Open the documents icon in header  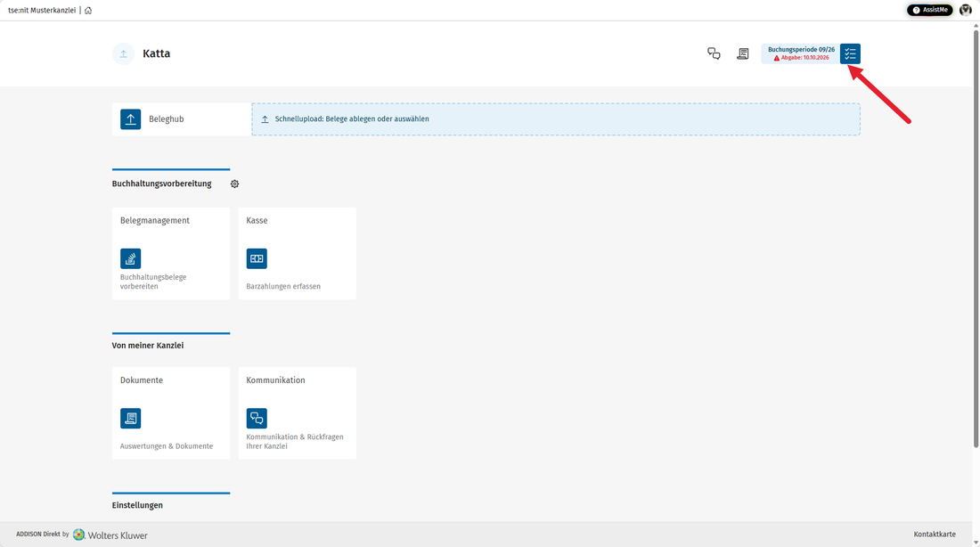[742, 53]
